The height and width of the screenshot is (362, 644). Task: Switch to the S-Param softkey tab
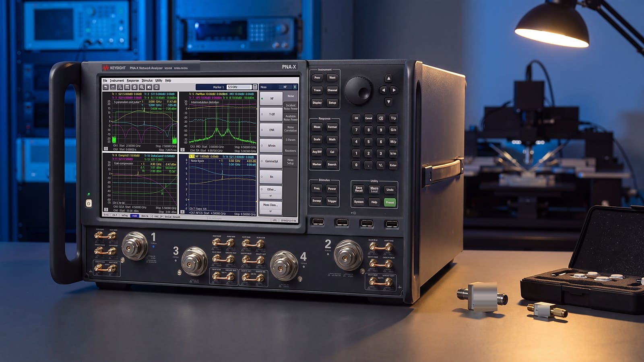(x=291, y=140)
